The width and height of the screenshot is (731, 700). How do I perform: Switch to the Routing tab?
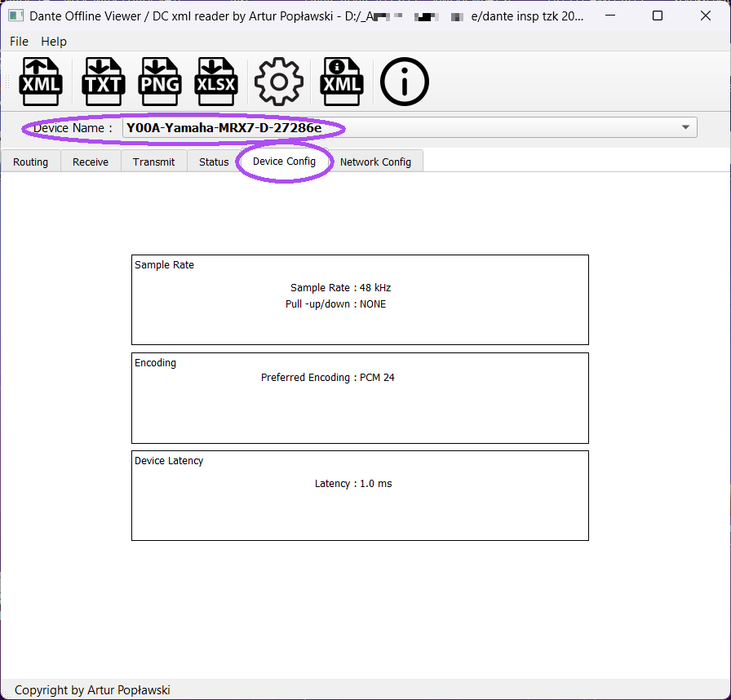[x=31, y=162]
